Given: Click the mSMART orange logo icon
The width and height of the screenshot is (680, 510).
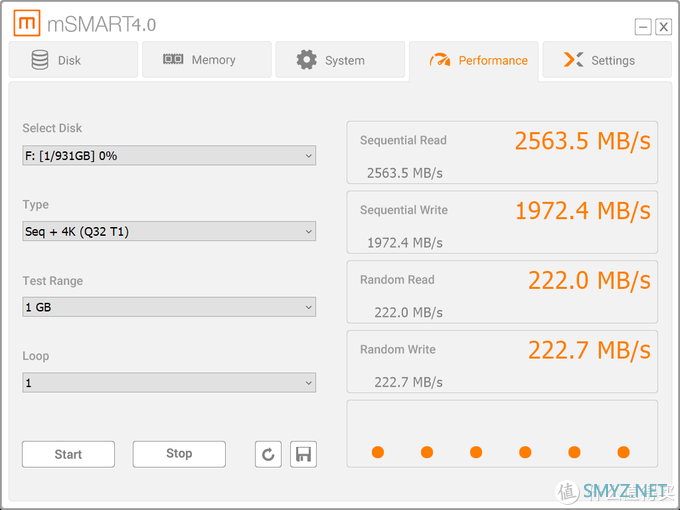Looking at the screenshot, I should (x=27, y=23).
